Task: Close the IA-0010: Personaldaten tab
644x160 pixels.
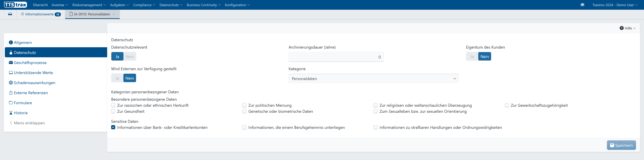Action: tap(114, 14)
